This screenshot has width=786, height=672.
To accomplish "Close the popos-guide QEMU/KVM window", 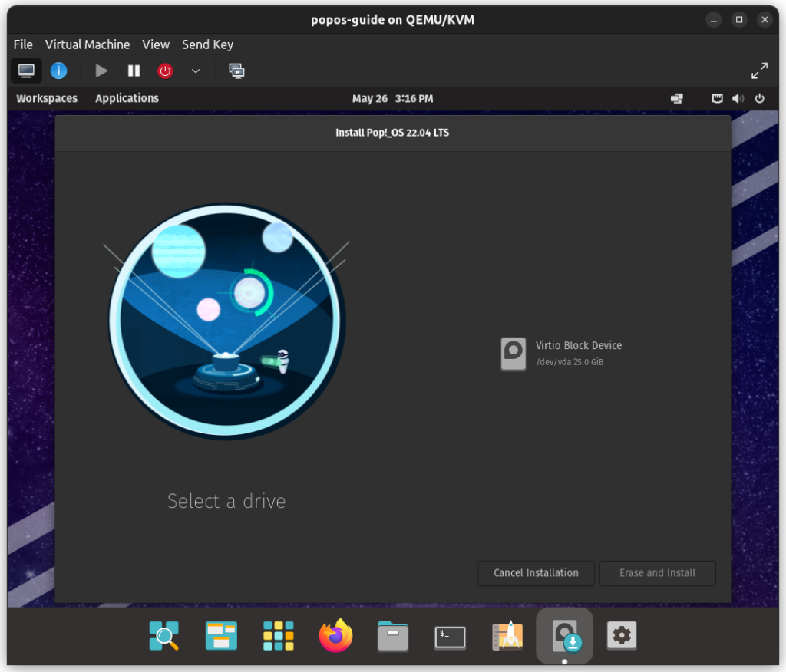I will [765, 20].
